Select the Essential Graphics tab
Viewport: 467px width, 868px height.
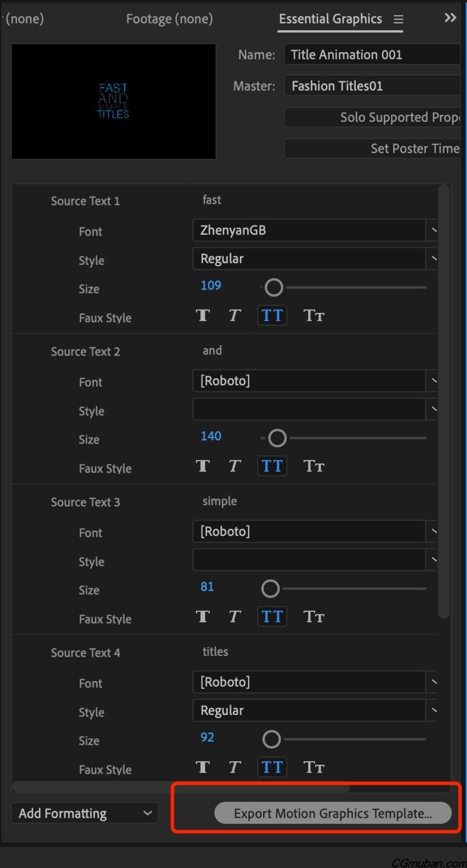tap(330, 19)
